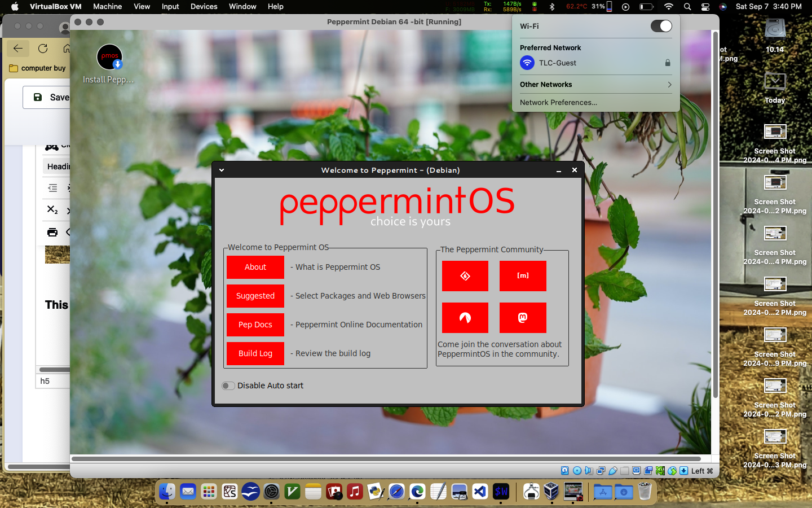Expand Other Networks in Wi-Fi panel

tap(595, 85)
